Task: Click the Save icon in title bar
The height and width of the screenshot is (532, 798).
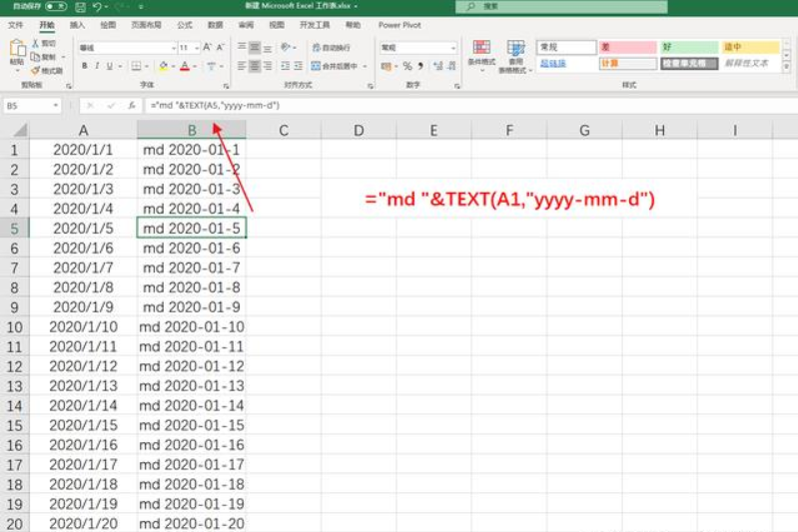Action: coord(78,6)
